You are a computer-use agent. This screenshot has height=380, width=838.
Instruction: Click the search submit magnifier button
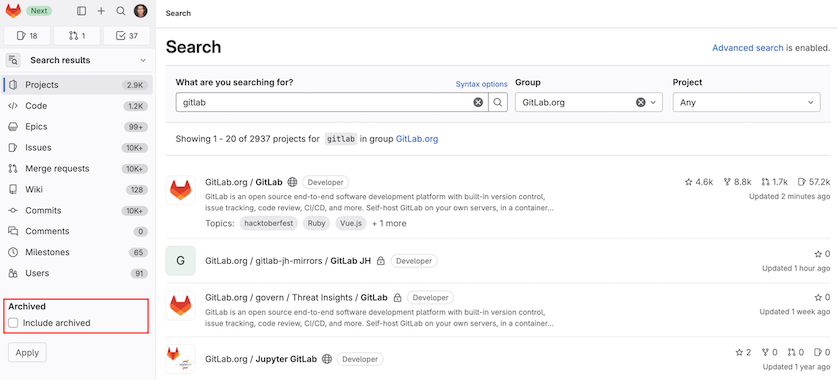(498, 103)
